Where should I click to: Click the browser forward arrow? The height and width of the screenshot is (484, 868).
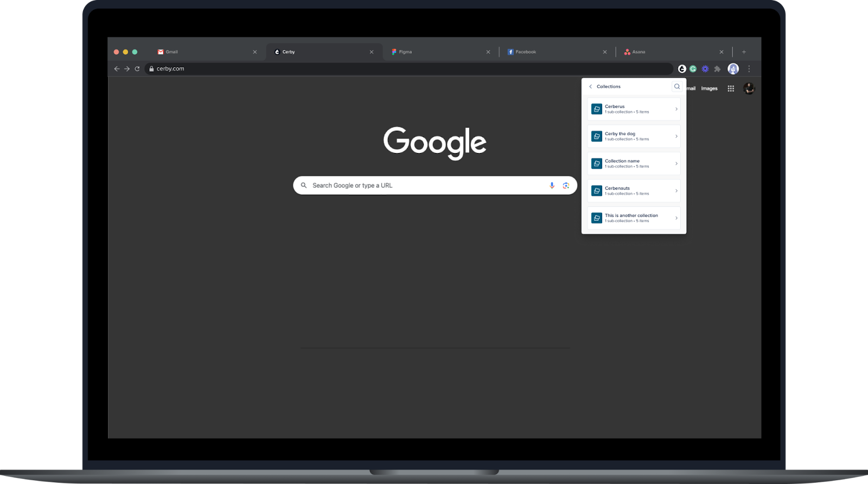tap(127, 69)
